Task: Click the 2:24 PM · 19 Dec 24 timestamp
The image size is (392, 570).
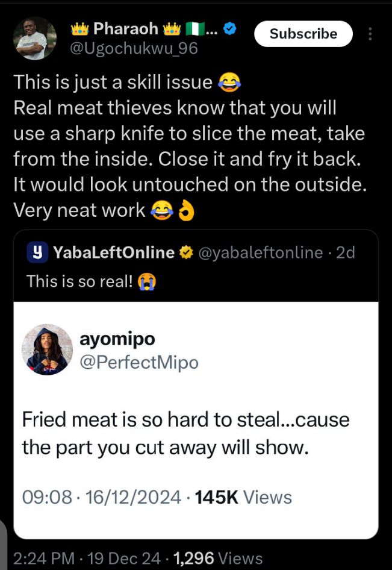Action: [88, 559]
